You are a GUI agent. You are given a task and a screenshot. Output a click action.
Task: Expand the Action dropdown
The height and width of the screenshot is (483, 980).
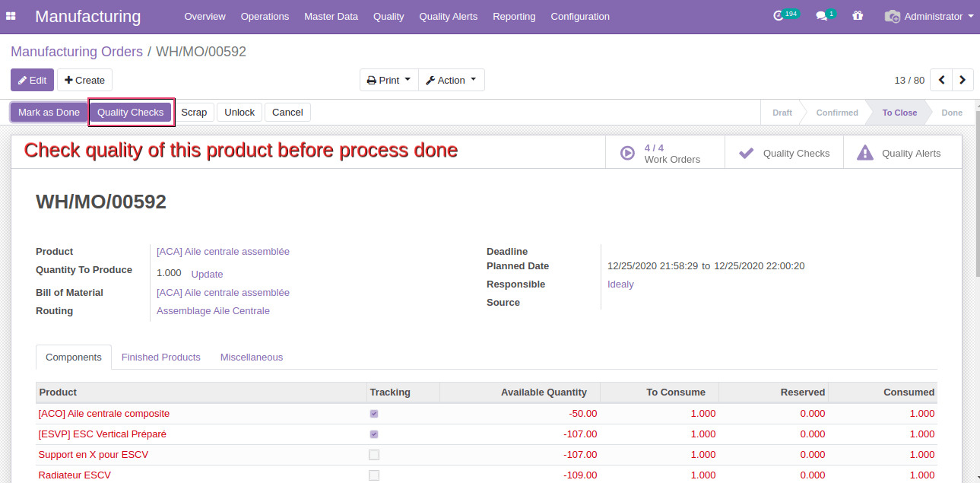[x=451, y=80]
